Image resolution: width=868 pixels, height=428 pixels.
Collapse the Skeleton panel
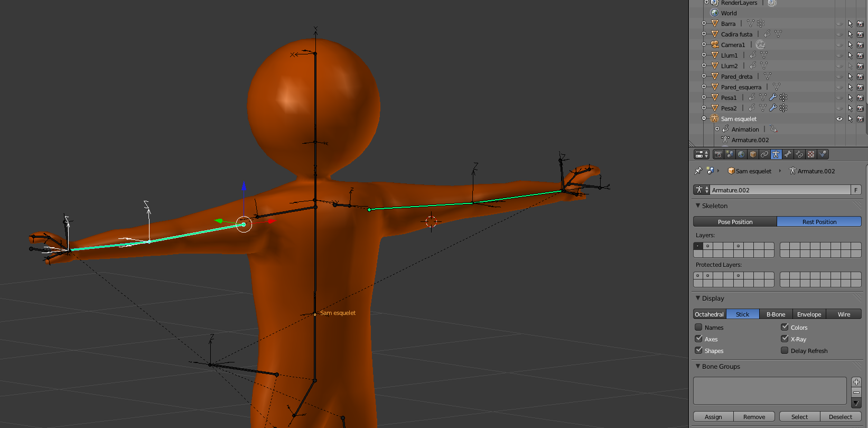click(698, 206)
